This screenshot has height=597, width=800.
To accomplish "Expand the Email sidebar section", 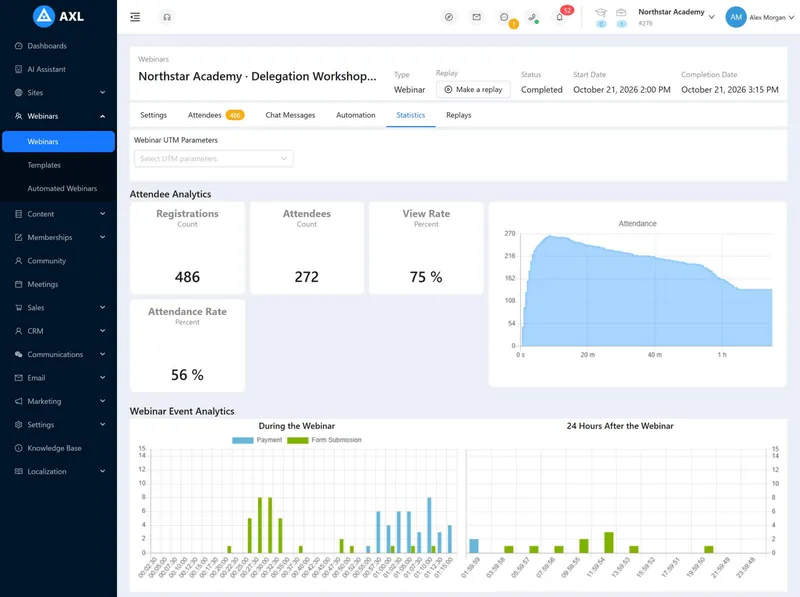I will point(58,378).
